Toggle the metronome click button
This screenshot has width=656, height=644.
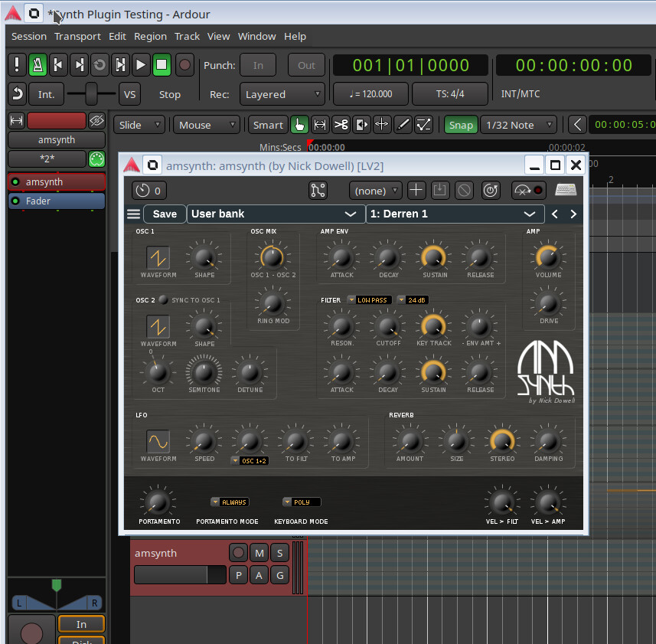point(37,65)
